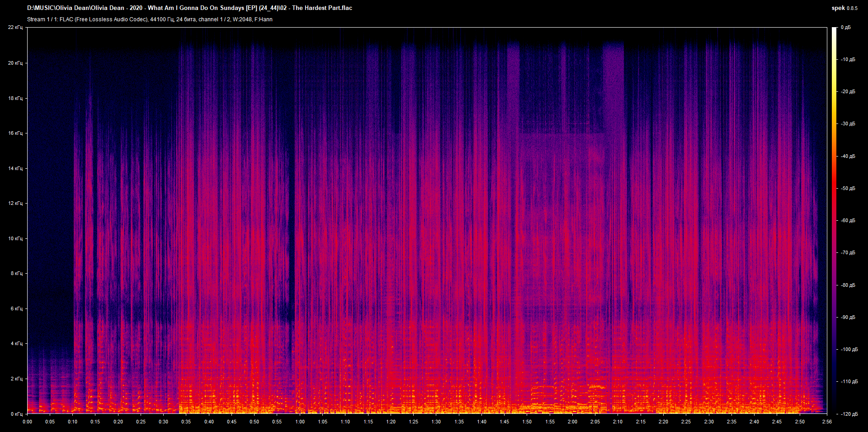868x432 pixels.
Task: Click the 8 кГц frequency label
Action: click(17, 273)
